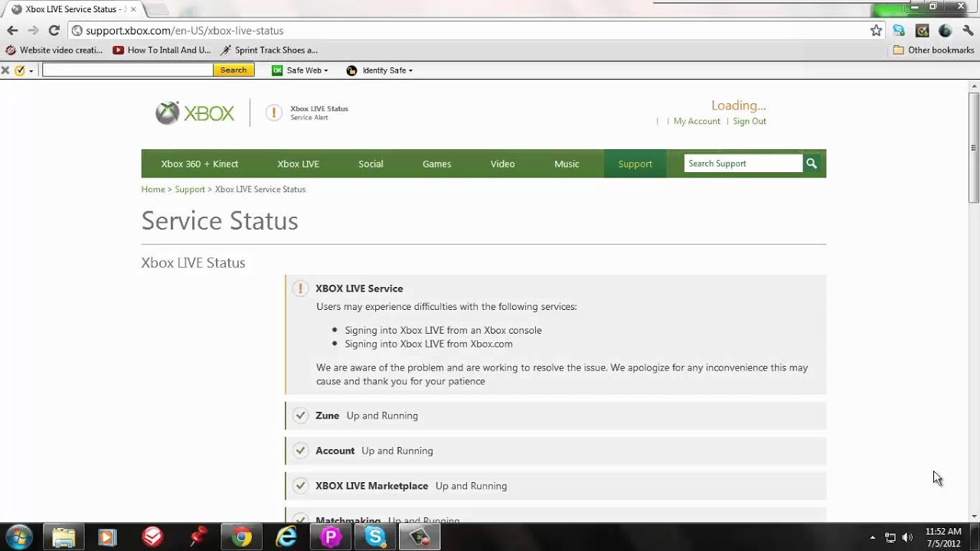
Task: Open the Skype extension icon in toolbar
Action: (x=899, y=31)
